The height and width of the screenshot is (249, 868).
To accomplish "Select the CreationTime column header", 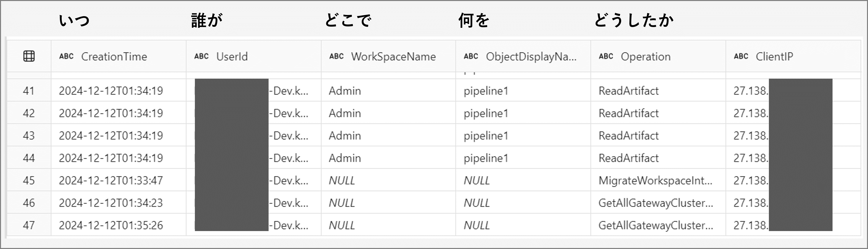I will 114,57.
